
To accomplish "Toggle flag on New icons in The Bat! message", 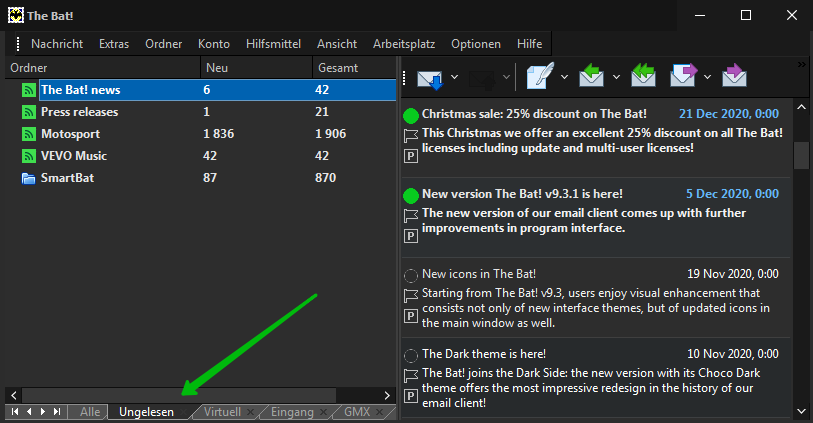I will pos(411,295).
